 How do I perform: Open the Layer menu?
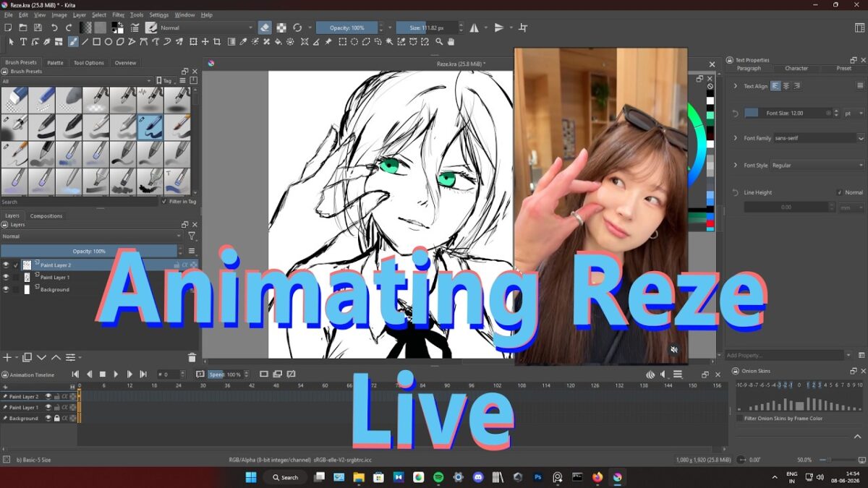tap(79, 14)
